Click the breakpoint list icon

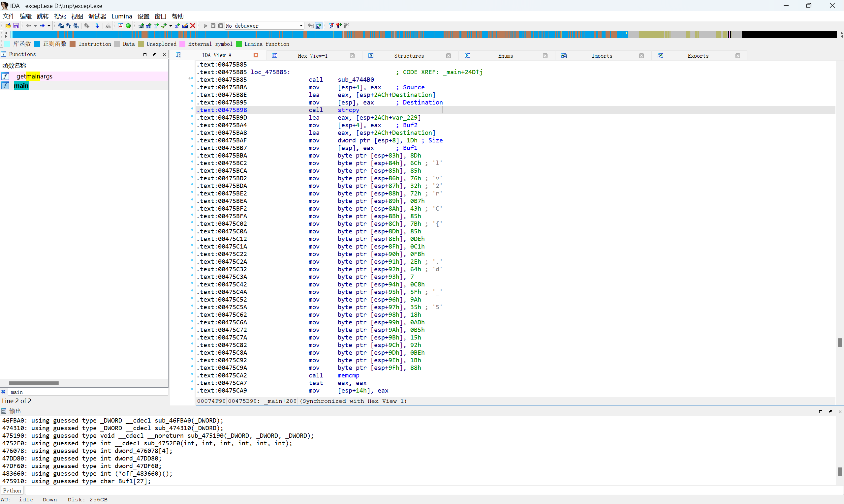331,26
